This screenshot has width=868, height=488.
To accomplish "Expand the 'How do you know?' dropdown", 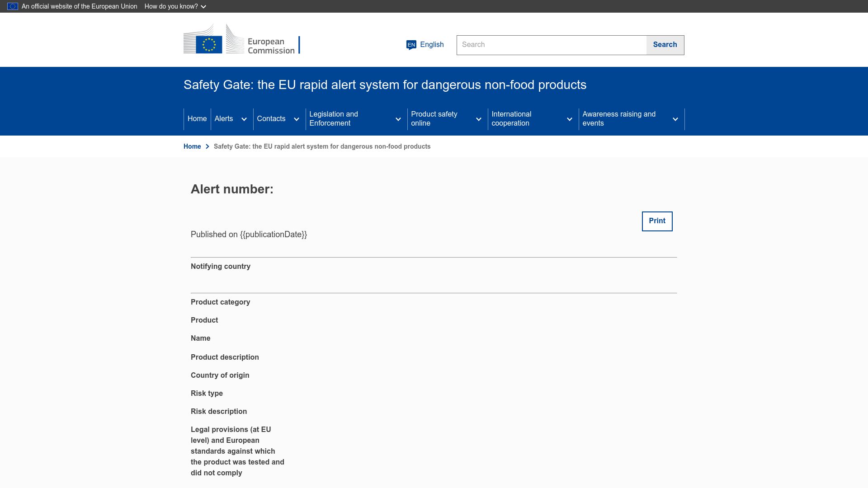I will coord(175,6).
